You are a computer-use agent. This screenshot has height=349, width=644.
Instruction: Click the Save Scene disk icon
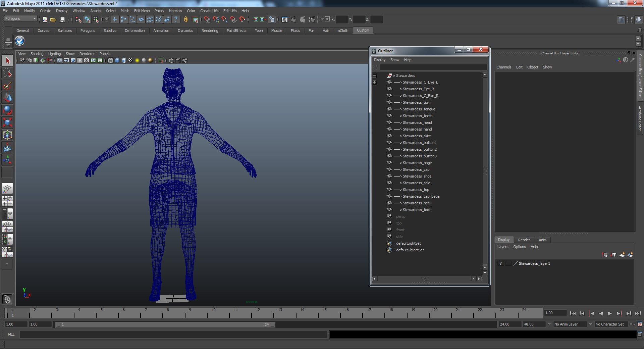[62, 19]
